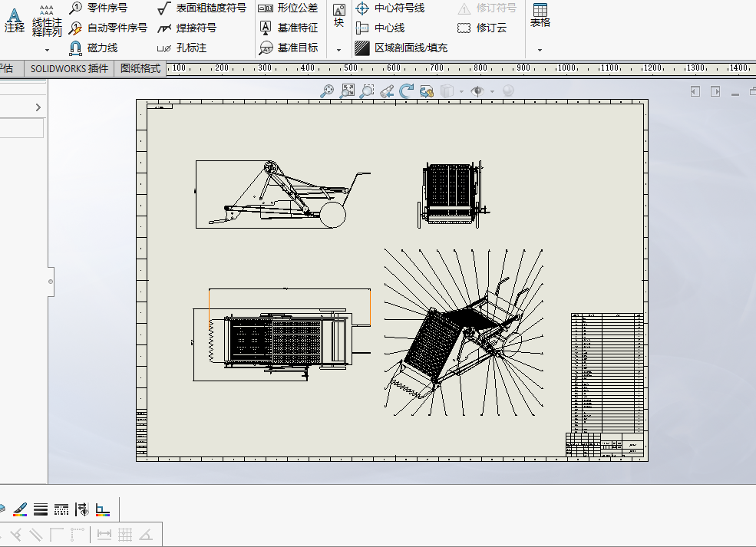Screen dimensions: 756x547
Task: Open dropdown arrow under 块
Action: pos(339,50)
